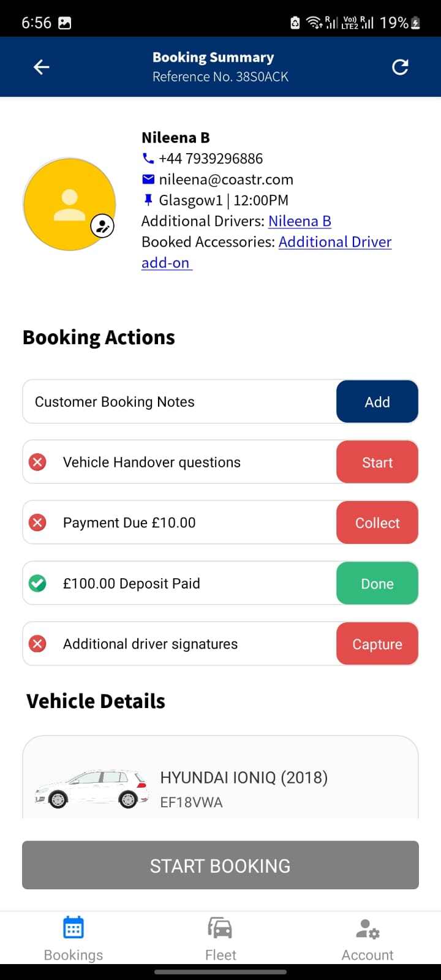
Task: Tap the email envelope icon
Action: click(148, 179)
